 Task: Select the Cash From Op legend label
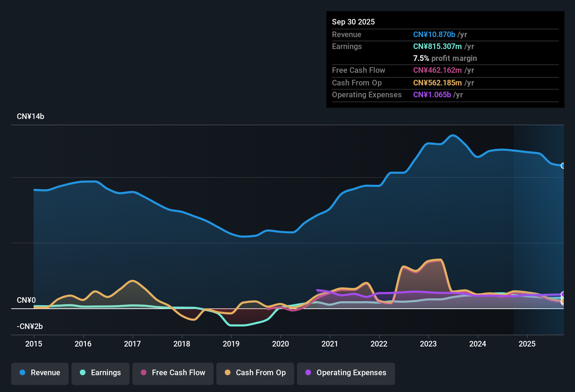coord(261,373)
